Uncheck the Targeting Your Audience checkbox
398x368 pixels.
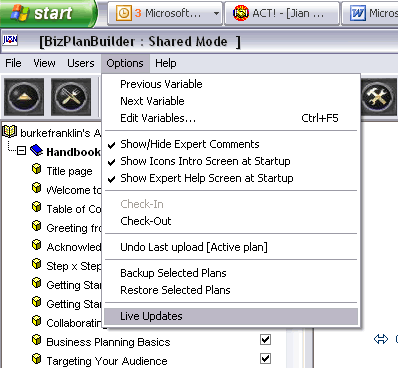click(265, 359)
